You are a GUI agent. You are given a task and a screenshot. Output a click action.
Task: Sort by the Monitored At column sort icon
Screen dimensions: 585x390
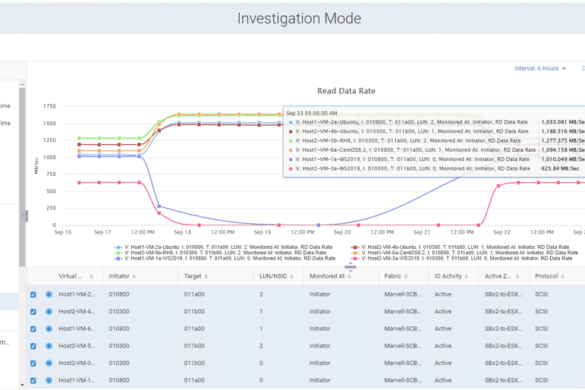coord(350,277)
